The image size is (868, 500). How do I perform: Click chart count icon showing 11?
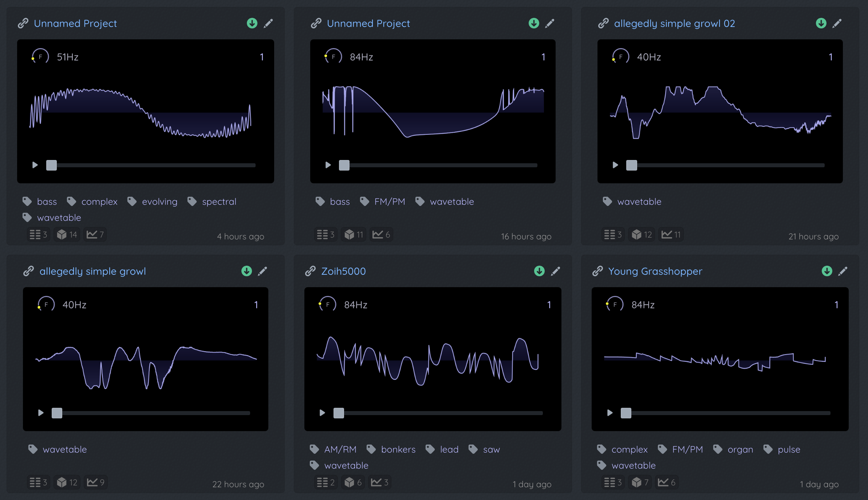pyautogui.click(x=667, y=234)
